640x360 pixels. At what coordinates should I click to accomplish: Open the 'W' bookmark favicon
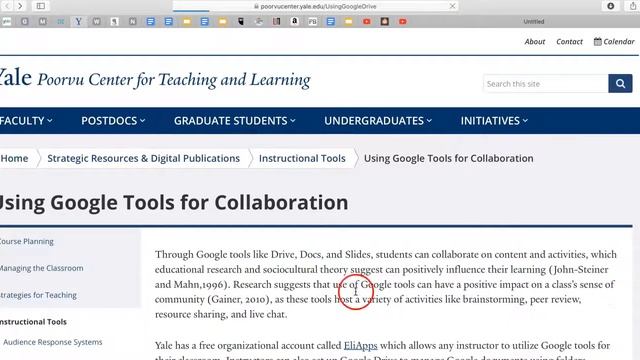point(96,22)
